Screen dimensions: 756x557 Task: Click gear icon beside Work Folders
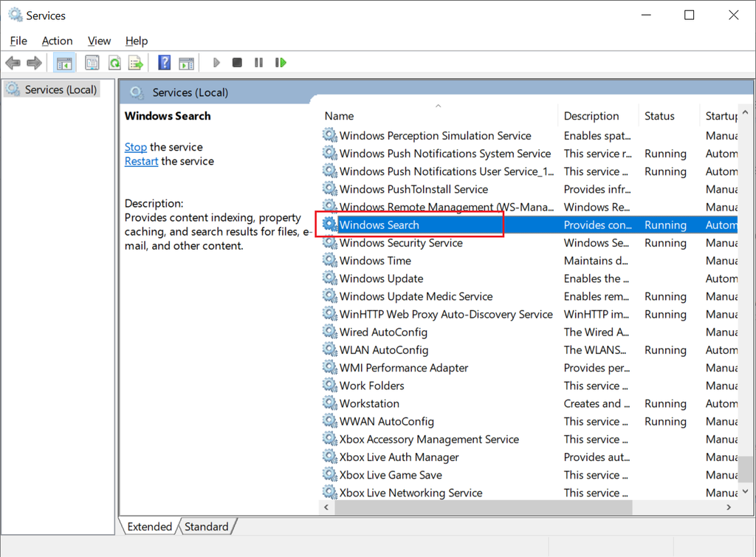[330, 385]
